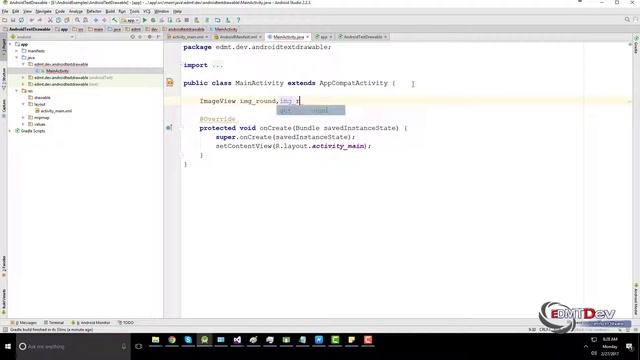
Task: Switch to the AndroidManifest.xml editor tab
Action: coord(238,37)
